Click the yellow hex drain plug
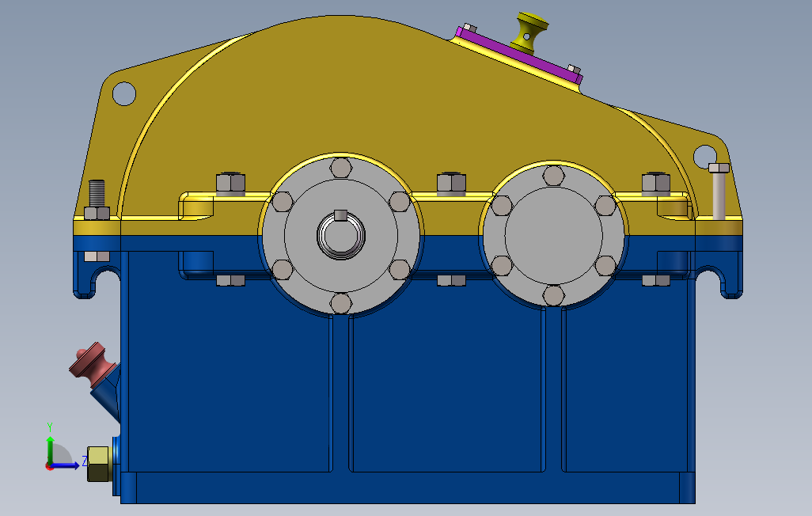The width and height of the screenshot is (812, 516). (98, 464)
